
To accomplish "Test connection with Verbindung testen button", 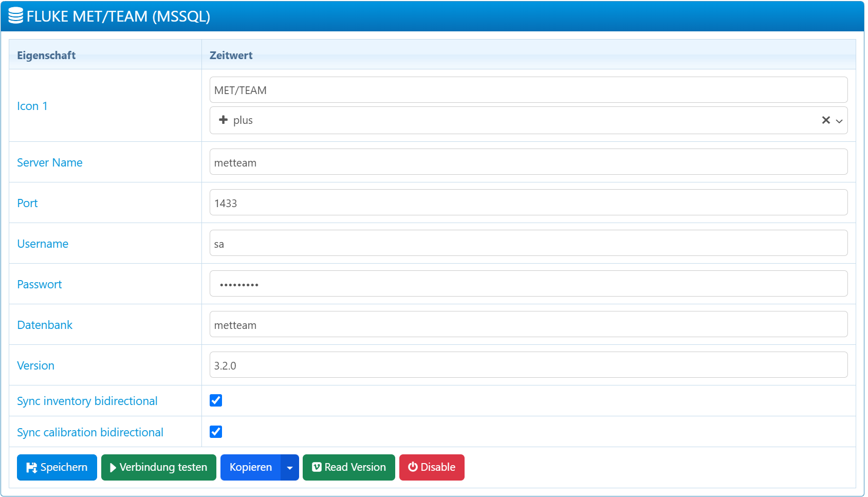I will pos(158,468).
